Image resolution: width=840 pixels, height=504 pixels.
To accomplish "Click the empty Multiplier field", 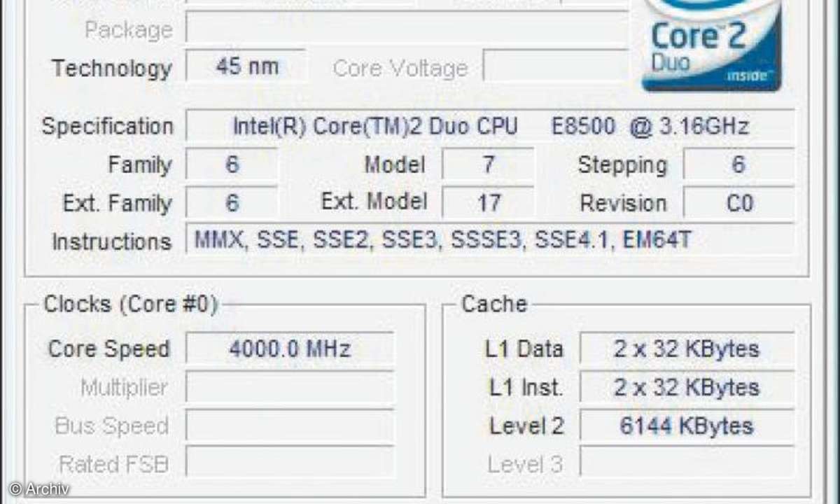I will coord(290,387).
